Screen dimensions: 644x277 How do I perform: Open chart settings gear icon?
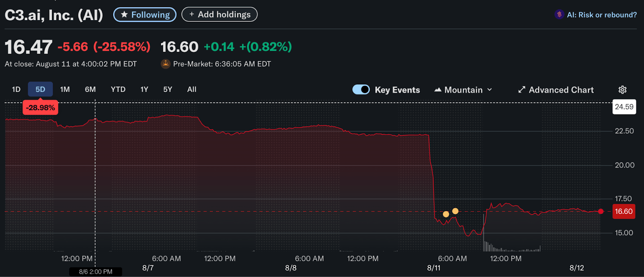(622, 90)
